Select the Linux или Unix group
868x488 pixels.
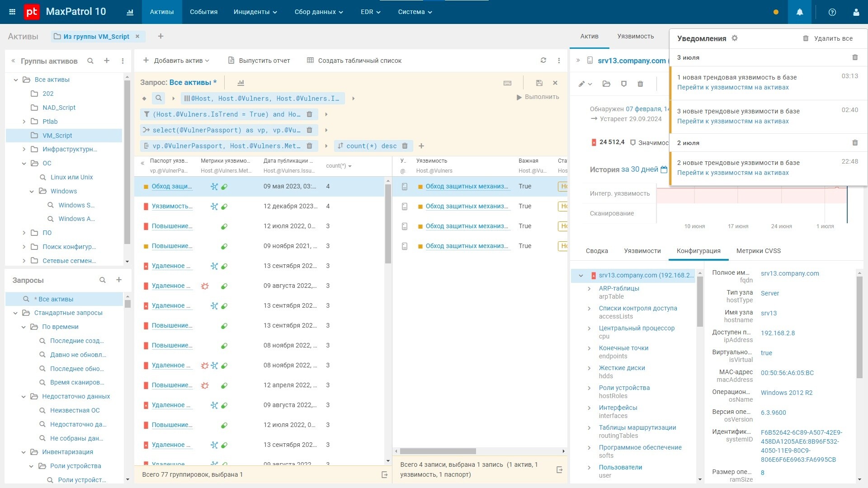pos(71,177)
